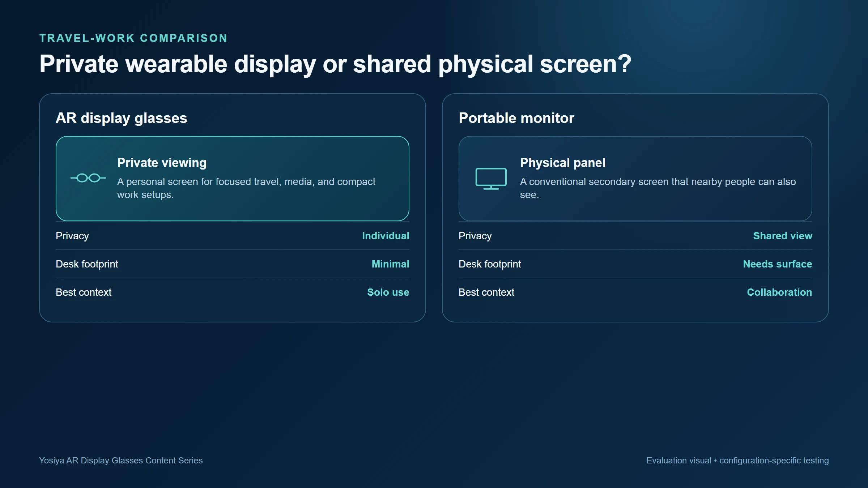Viewport: 868px width, 488px height.
Task: Click the 'Individual' privacy value
Action: (x=386, y=236)
